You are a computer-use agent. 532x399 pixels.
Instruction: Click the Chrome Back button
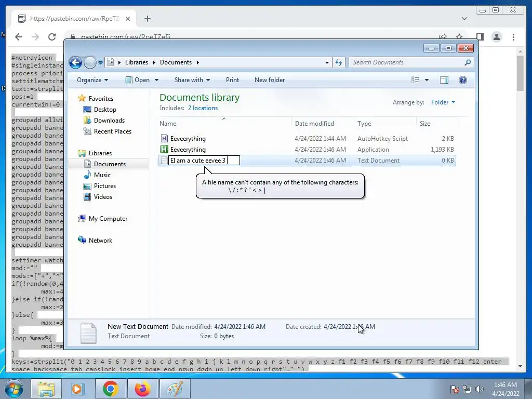tap(19, 37)
